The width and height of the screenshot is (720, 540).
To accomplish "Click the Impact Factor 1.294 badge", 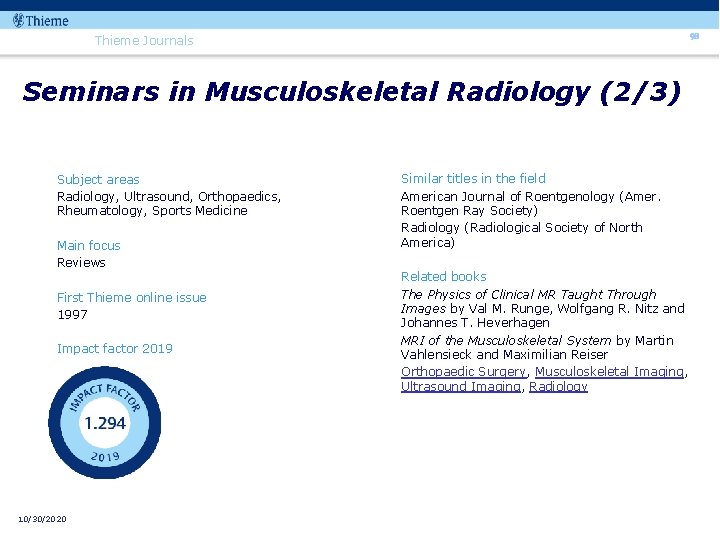I will tap(105, 422).
